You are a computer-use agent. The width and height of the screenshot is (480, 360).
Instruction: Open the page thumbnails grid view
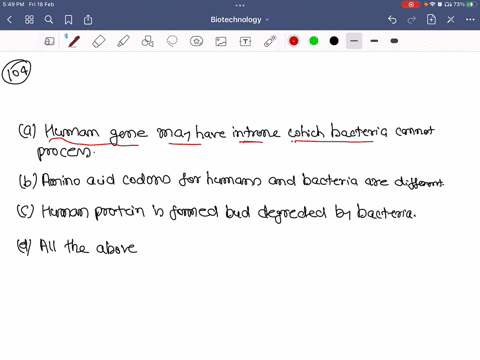pos(29,20)
